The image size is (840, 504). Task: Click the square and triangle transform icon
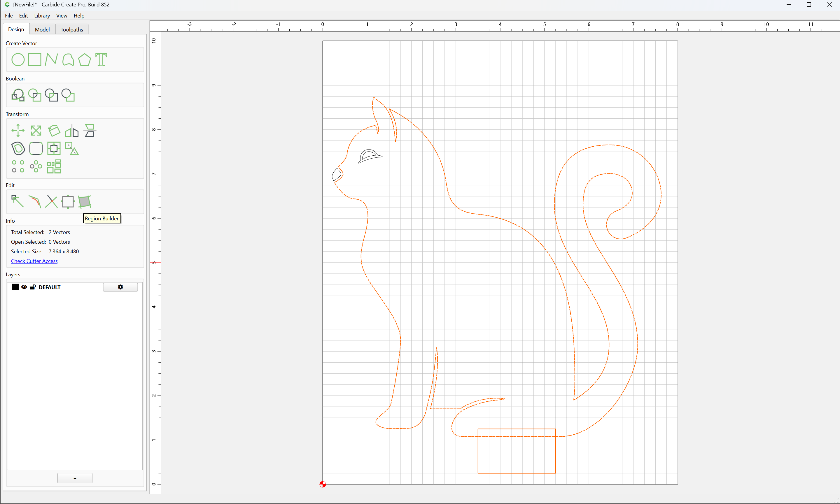[72, 148]
